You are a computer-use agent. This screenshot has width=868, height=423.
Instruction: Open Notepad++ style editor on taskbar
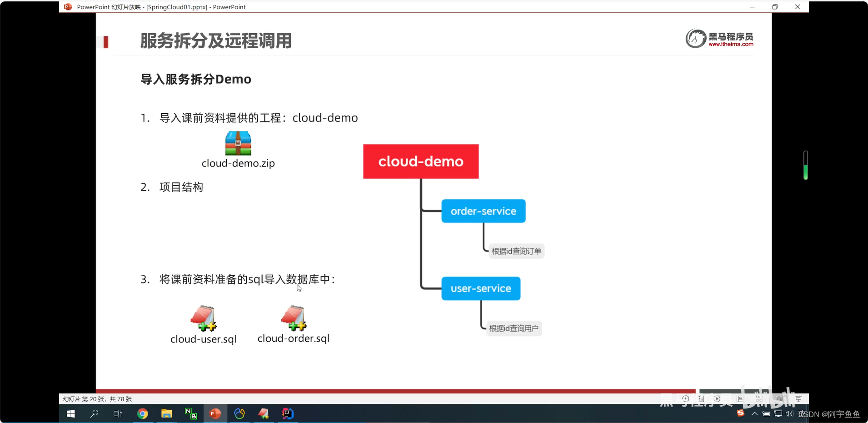tap(264, 413)
